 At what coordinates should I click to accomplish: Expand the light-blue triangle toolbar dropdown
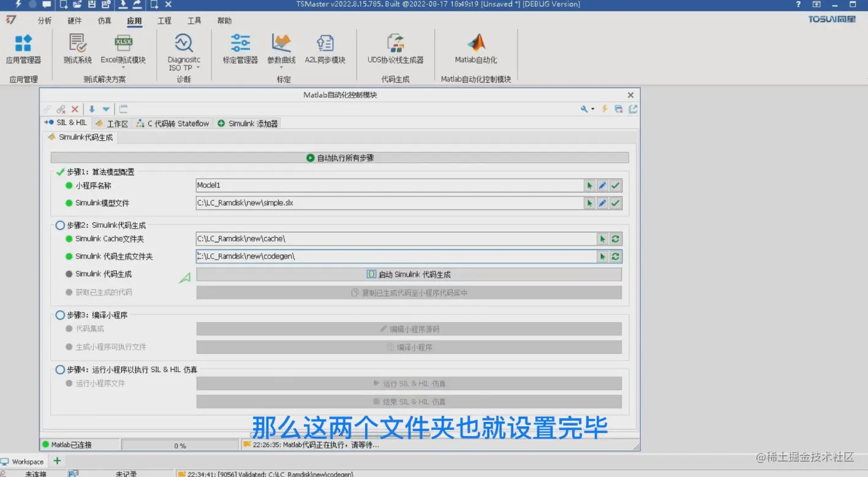click(106, 109)
